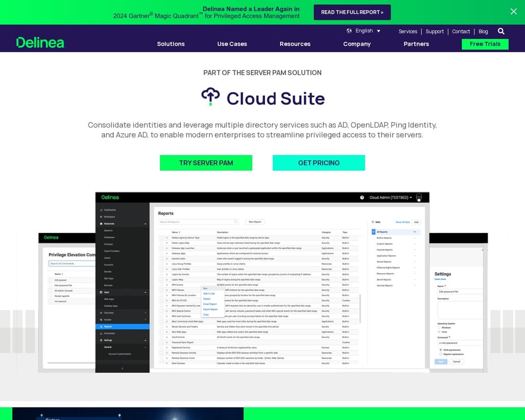This screenshot has height=420, width=525.
Task: Click the Cloud Suite cloud upload icon
Action: click(x=210, y=97)
